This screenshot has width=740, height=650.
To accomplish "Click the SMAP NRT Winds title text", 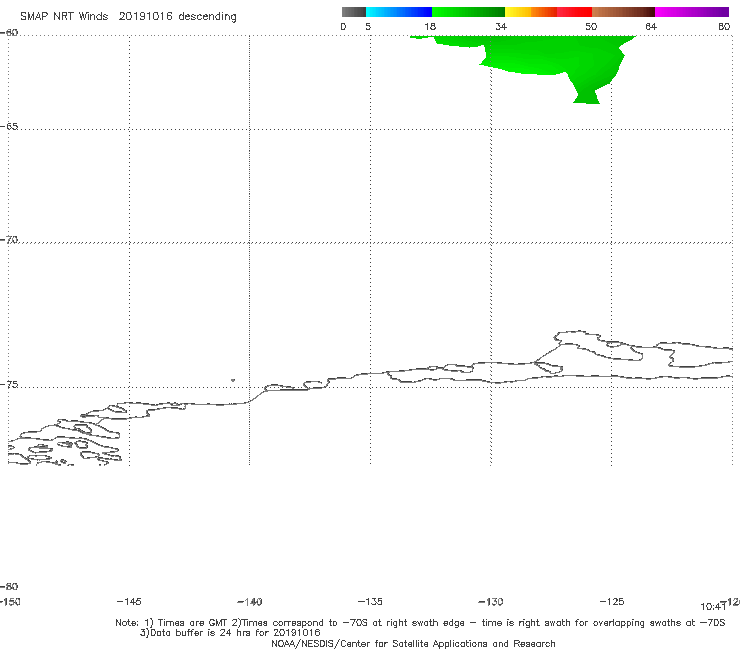I will (64, 16).
